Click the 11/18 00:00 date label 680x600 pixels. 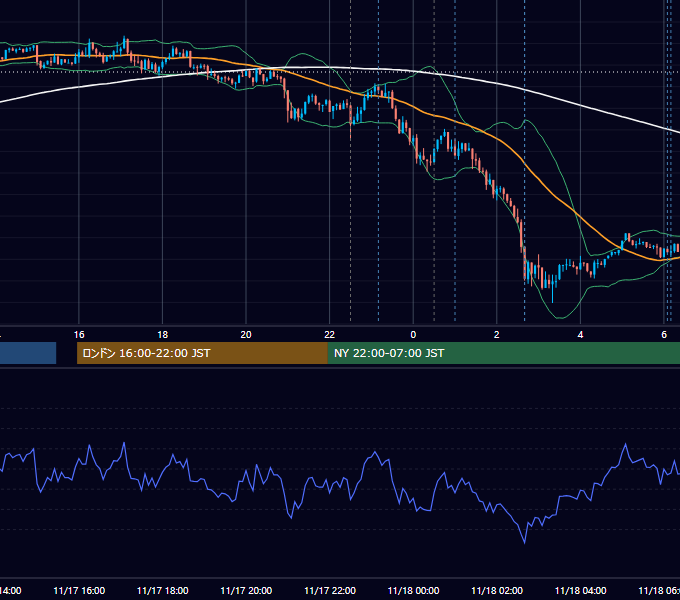tap(413, 590)
